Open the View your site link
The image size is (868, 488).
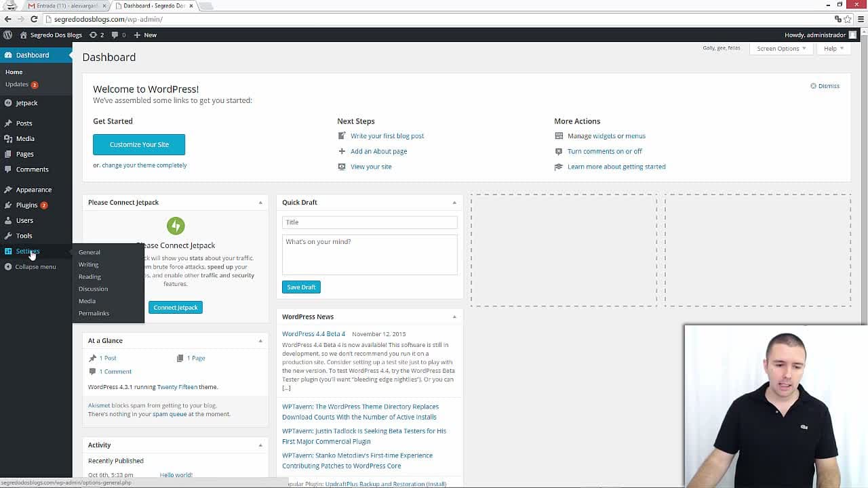[371, 167]
